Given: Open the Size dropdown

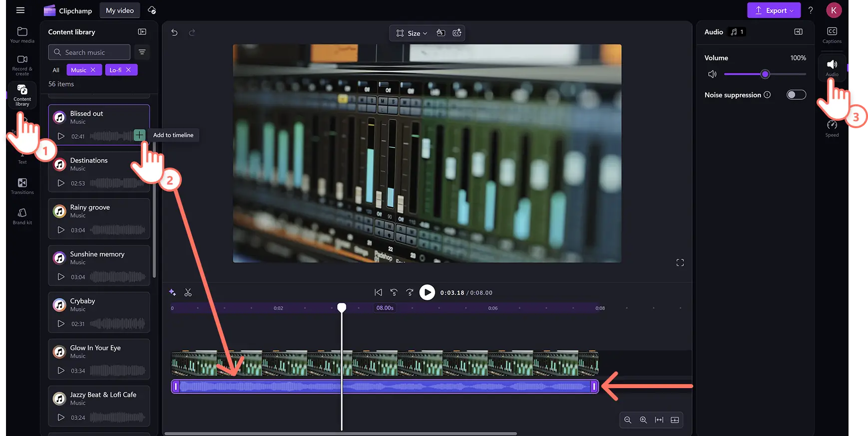Looking at the screenshot, I should pyautogui.click(x=412, y=33).
